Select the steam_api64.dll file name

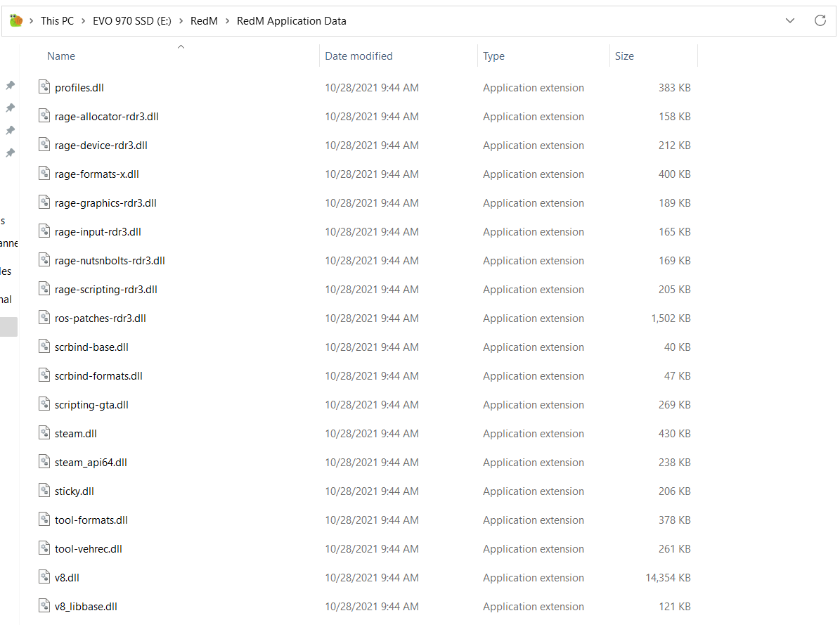click(91, 463)
